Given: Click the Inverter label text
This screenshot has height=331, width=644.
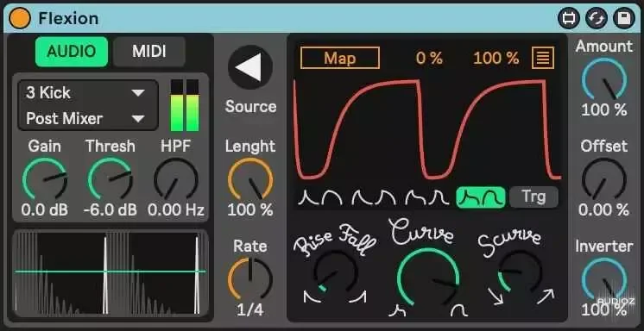Looking at the screenshot, I should click(x=604, y=247).
